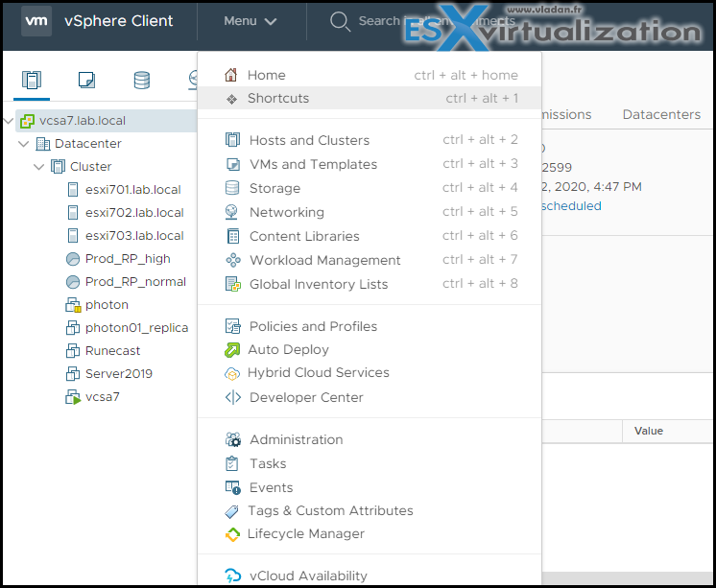Click the Administration gear icon in menu
716x588 pixels.
click(x=232, y=440)
